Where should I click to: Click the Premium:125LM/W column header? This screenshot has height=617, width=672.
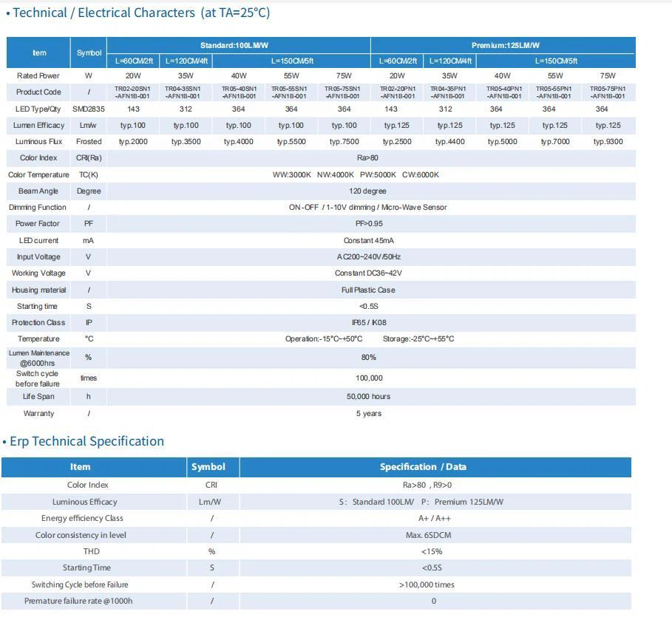point(506,45)
